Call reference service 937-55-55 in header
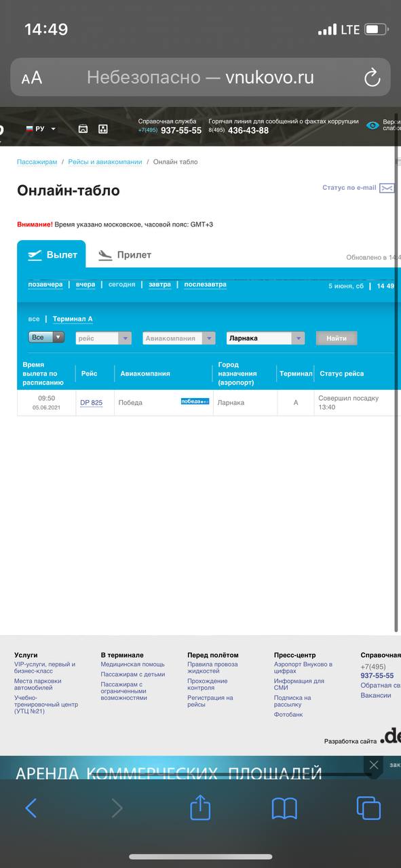401x868 pixels. pos(181,130)
